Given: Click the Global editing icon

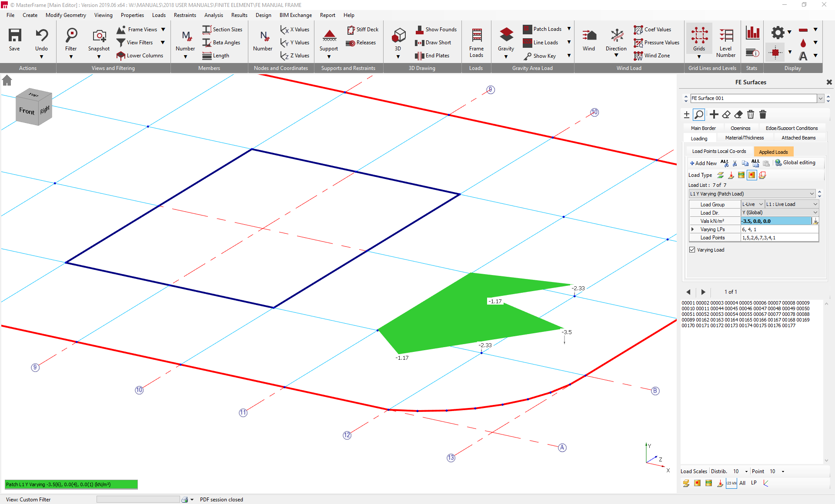Looking at the screenshot, I should 778,162.
